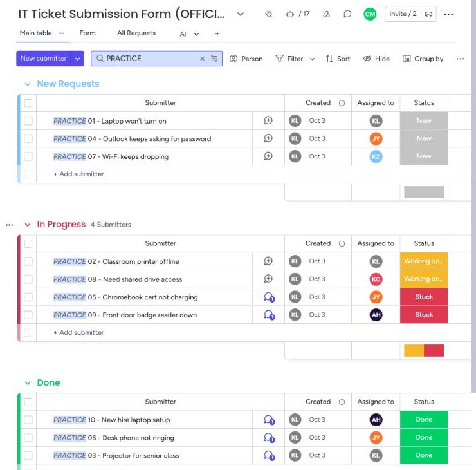
Task: Open In Progress group three-dot menu
Action: point(10,225)
